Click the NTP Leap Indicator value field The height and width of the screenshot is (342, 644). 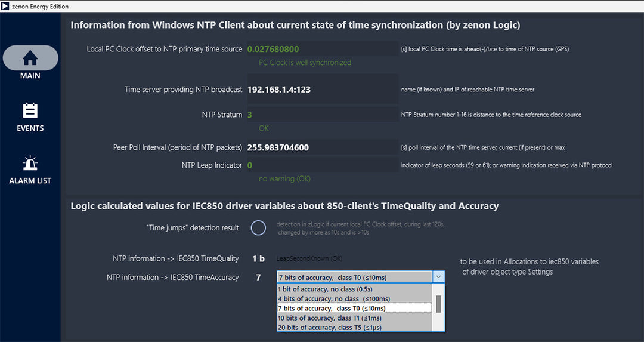click(323, 165)
